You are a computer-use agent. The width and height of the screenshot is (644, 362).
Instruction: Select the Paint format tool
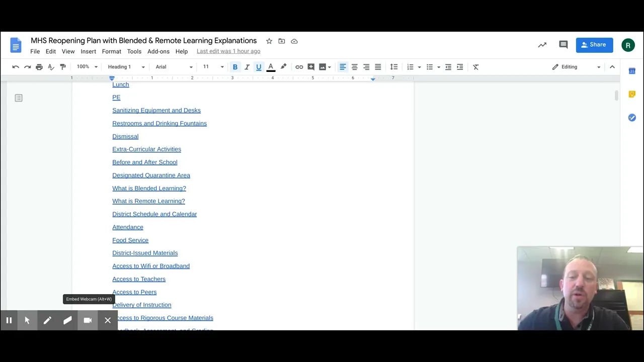[x=63, y=67]
